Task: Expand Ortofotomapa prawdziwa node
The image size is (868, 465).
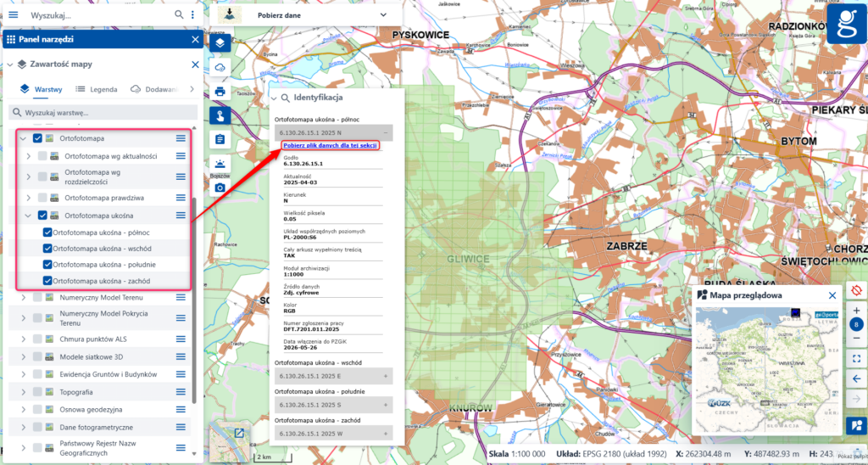Action: tap(28, 198)
